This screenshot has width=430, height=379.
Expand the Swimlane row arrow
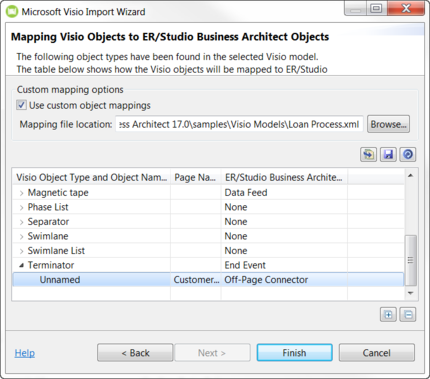coord(21,237)
